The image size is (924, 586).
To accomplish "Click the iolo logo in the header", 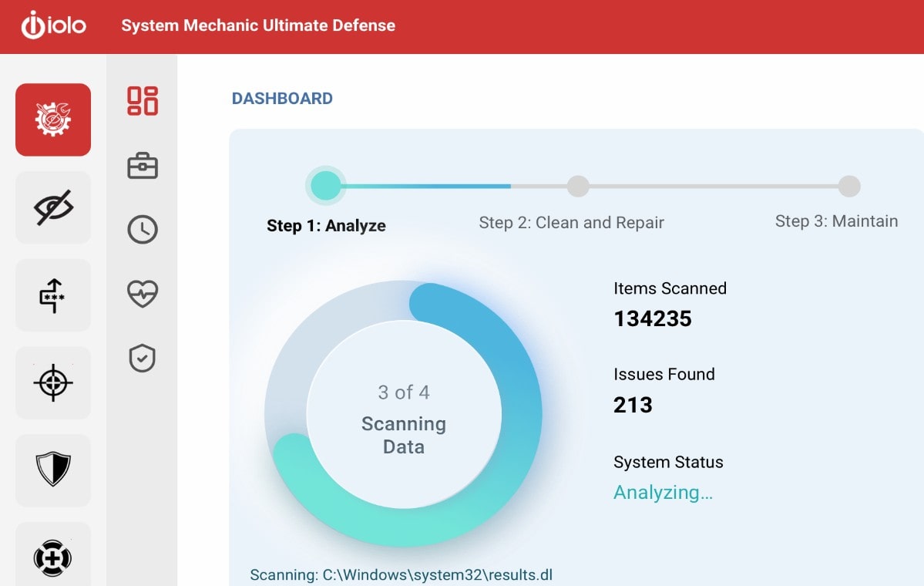I will (x=54, y=25).
